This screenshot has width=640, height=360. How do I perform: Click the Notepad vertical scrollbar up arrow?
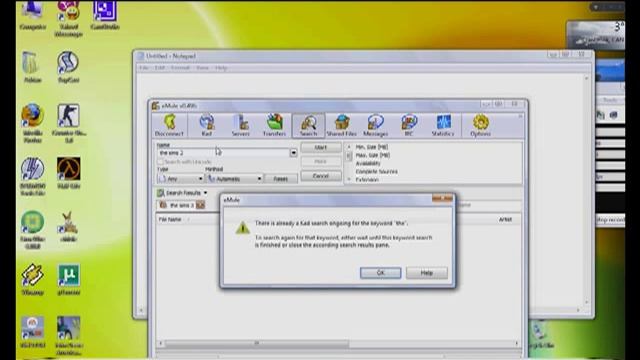pyautogui.click(x=587, y=78)
